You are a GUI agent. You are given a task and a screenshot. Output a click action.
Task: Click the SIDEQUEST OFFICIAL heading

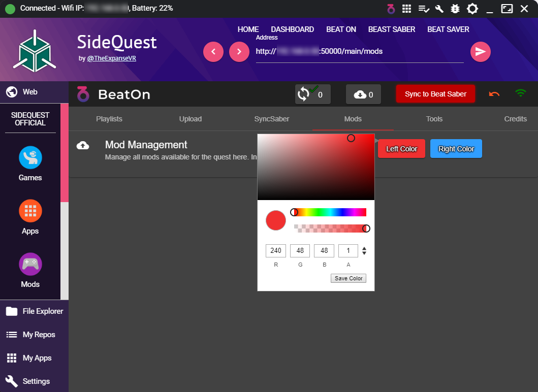(x=30, y=119)
